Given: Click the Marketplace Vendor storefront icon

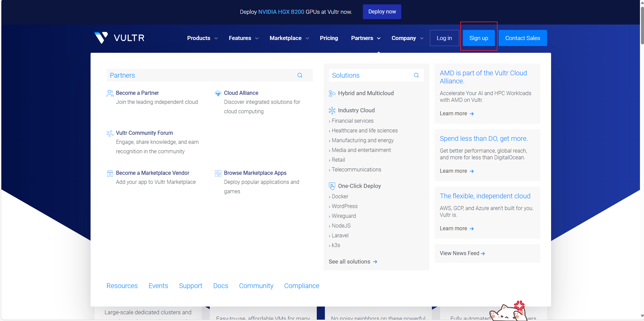Looking at the screenshot, I should (110, 173).
